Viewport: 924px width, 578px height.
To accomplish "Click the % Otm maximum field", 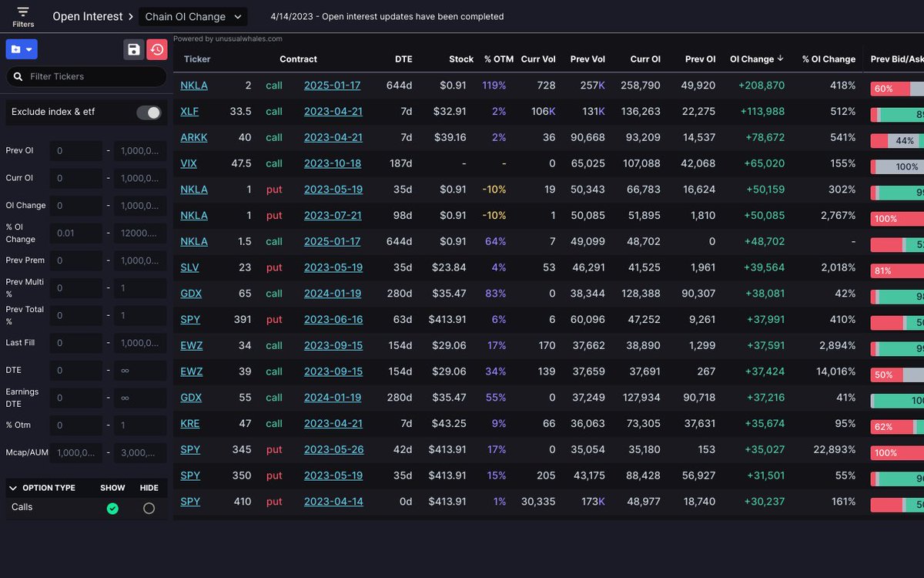I will [140, 425].
